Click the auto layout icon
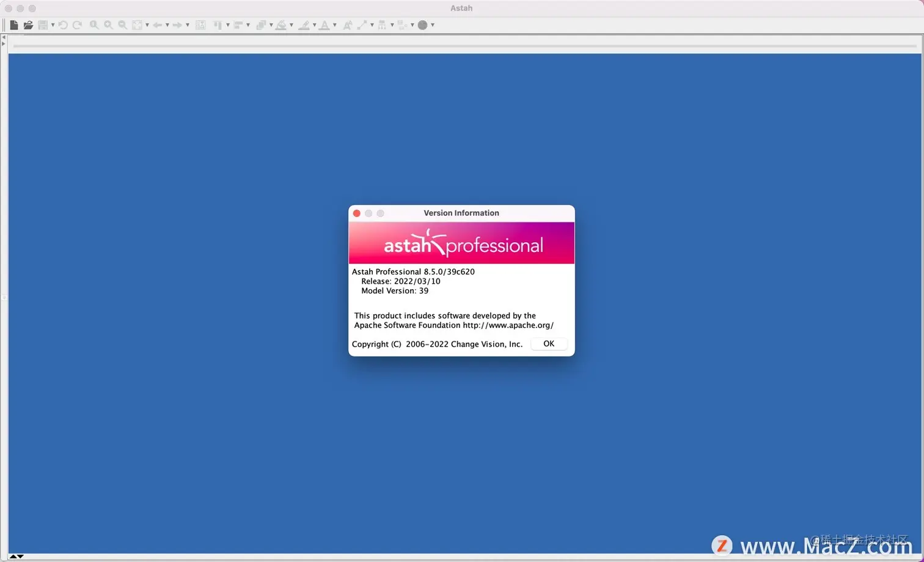 [x=200, y=25]
